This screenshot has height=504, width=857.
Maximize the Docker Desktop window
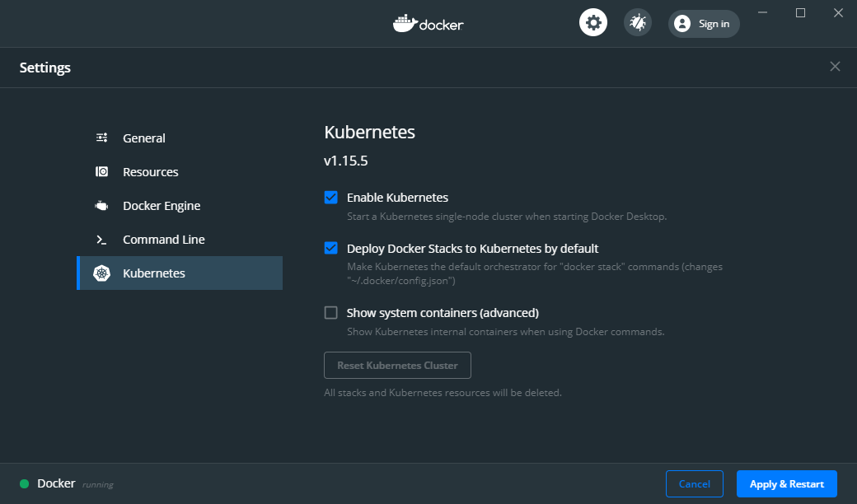[800, 12]
